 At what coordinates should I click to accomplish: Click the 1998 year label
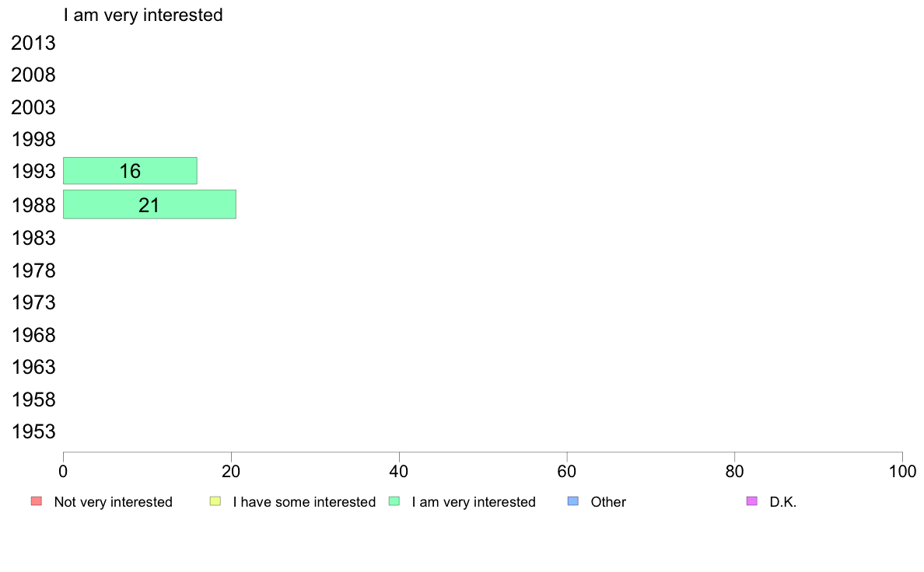tap(33, 141)
